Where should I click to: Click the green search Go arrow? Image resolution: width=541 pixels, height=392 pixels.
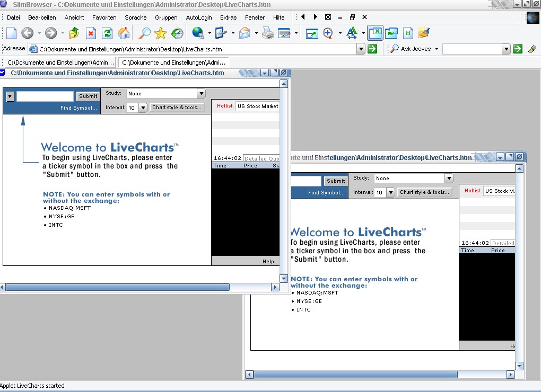518,49
